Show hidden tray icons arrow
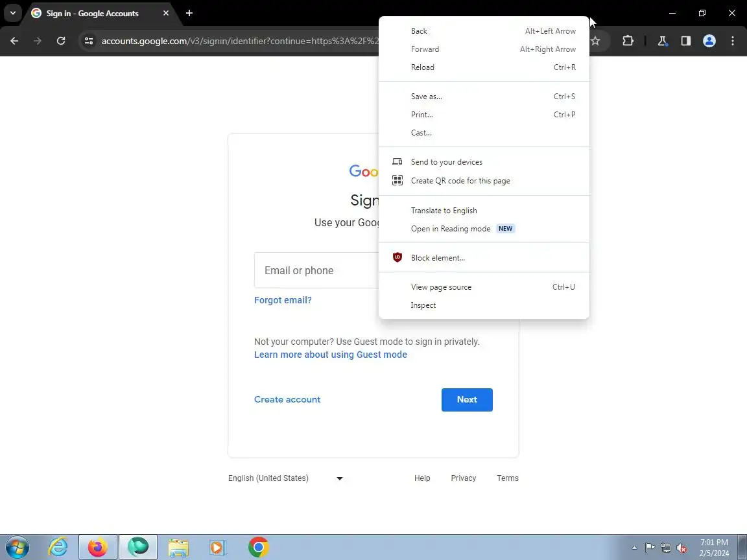Viewport: 747px width, 560px height. [x=634, y=548]
